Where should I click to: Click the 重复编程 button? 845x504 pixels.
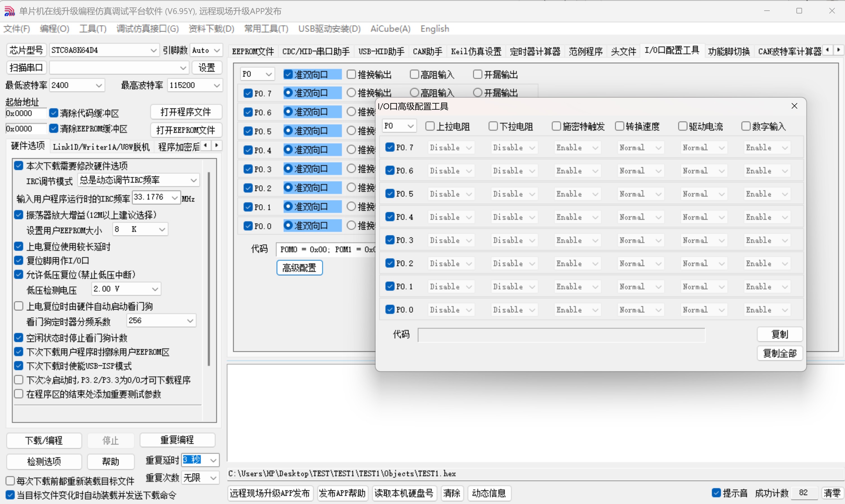coord(177,440)
